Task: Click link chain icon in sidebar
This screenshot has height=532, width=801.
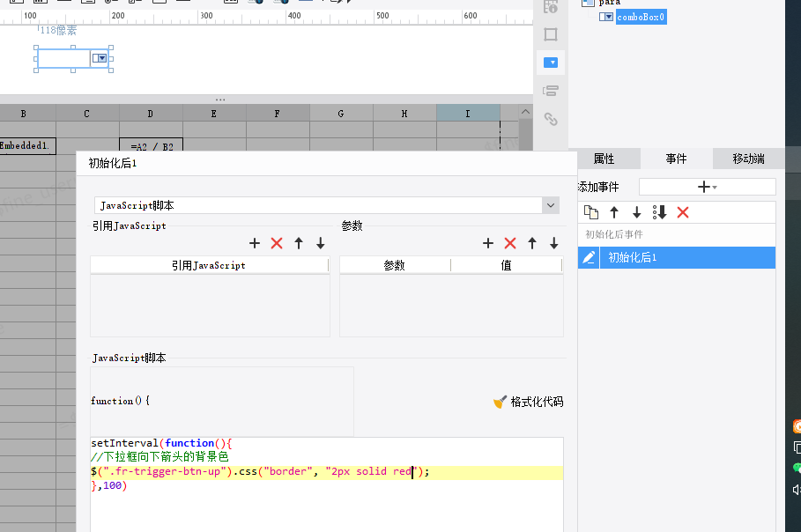Action: tap(551, 119)
